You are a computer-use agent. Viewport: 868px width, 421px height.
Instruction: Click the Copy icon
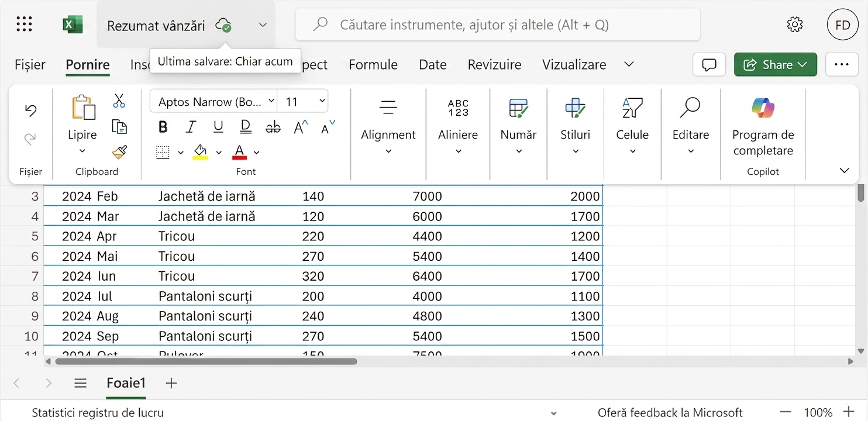tap(119, 127)
